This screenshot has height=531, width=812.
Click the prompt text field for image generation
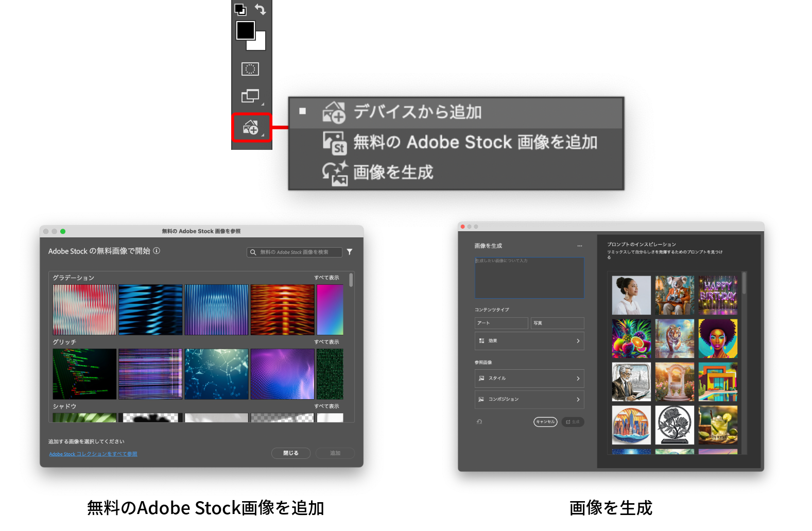click(x=529, y=278)
